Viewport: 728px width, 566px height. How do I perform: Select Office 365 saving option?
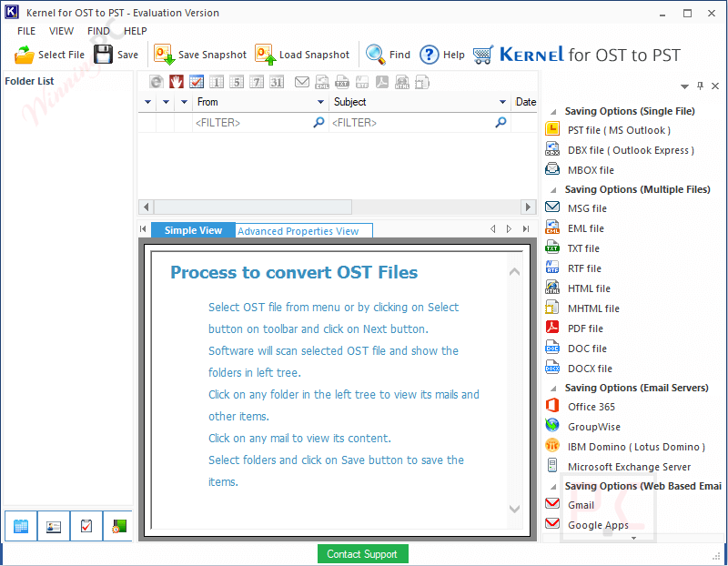point(581,407)
